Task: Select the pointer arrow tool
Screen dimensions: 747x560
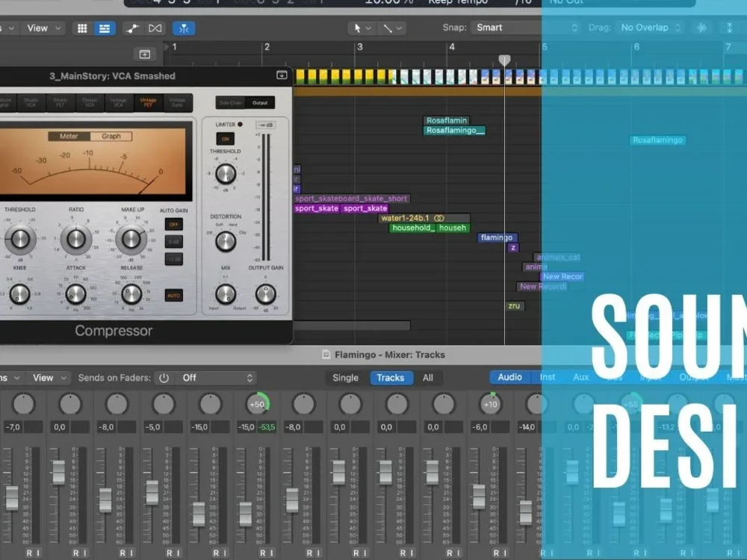Action: click(357, 28)
